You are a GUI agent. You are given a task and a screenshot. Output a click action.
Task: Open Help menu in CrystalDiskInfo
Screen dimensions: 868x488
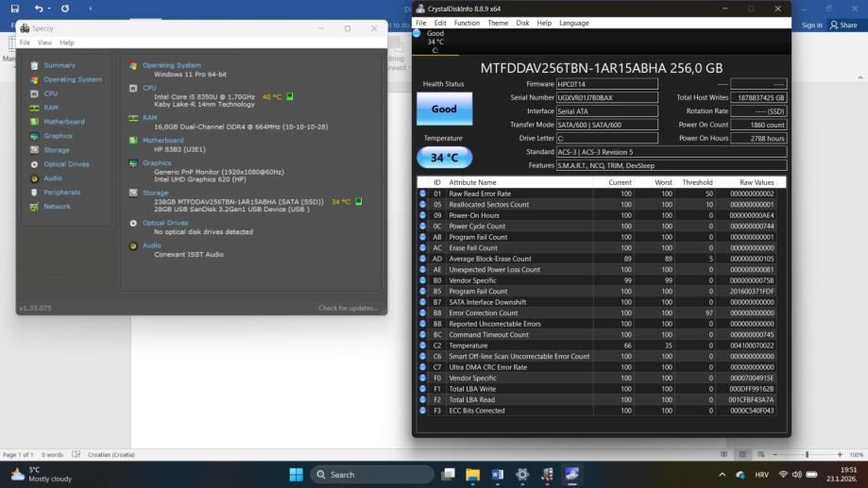pos(544,23)
